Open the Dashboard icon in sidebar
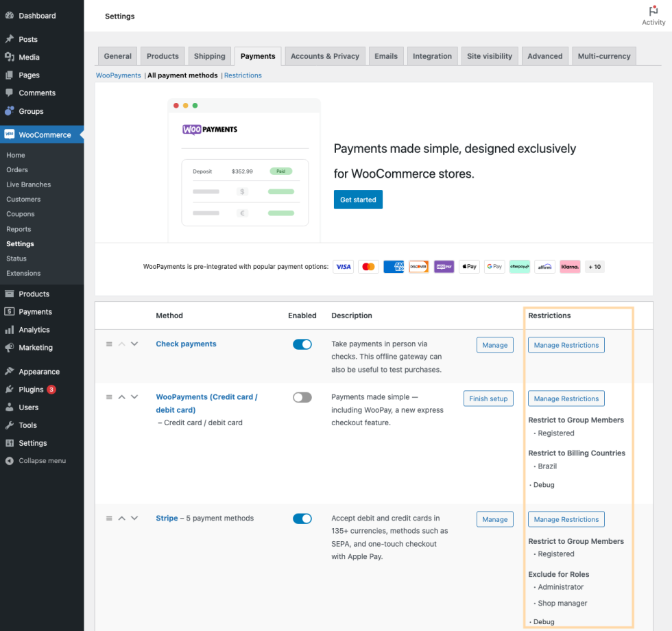 (10, 15)
